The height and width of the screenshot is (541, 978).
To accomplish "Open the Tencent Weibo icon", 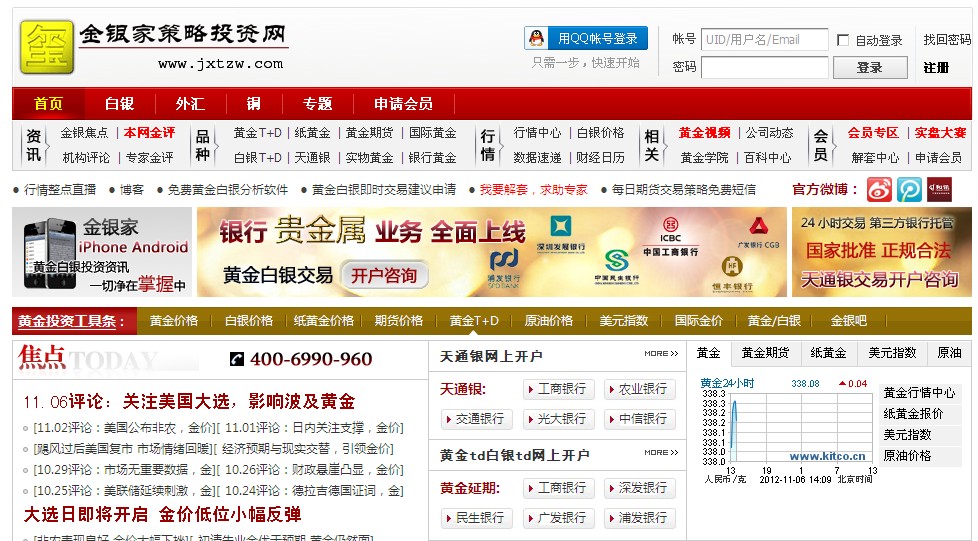I will (x=909, y=189).
